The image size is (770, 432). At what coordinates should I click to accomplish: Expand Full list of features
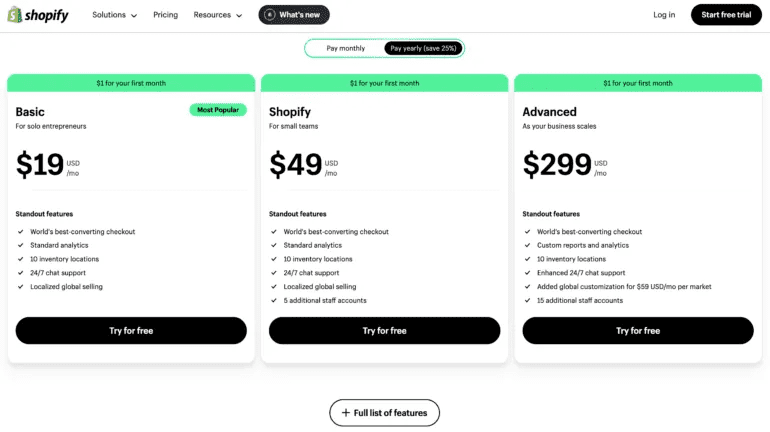click(385, 413)
